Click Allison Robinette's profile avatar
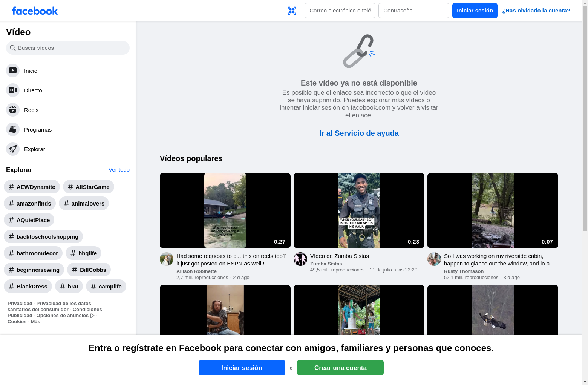Viewport: 588px width, 385px height. tap(167, 259)
